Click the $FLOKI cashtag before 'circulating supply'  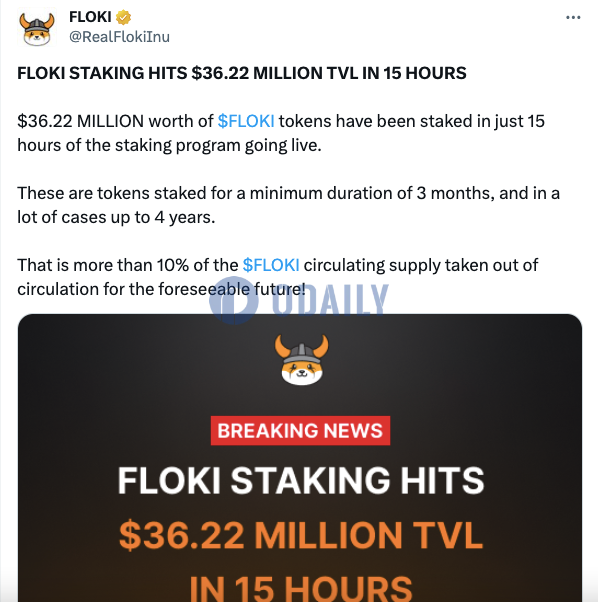point(271,265)
